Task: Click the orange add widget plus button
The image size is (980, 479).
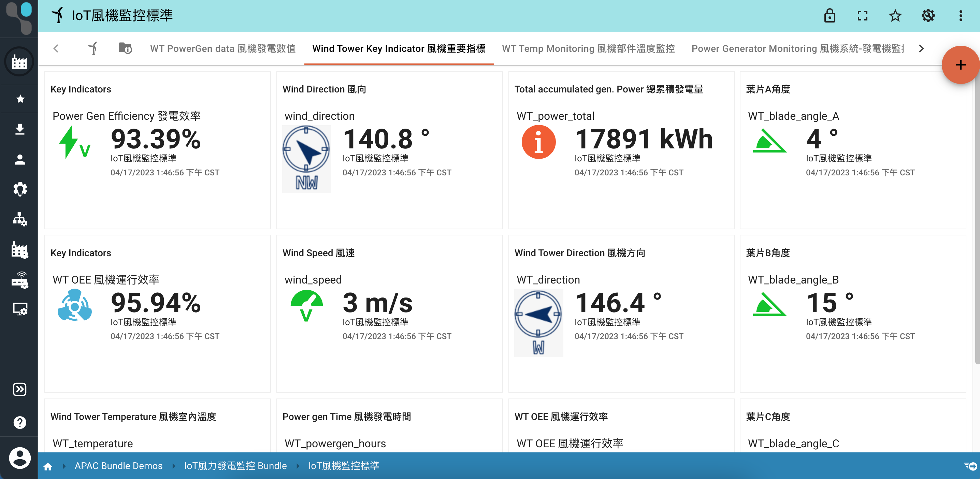Action: (x=960, y=65)
